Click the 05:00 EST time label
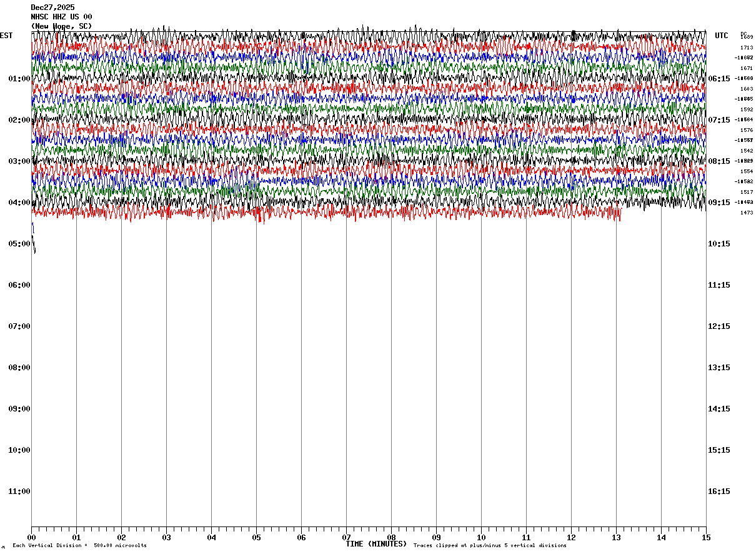The height and width of the screenshot is (554, 756). [19, 244]
